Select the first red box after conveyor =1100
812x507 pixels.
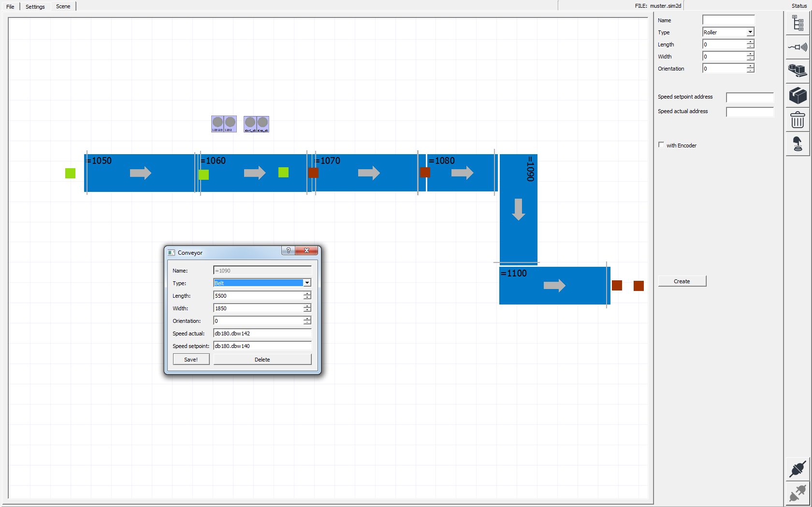[x=617, y=285]
